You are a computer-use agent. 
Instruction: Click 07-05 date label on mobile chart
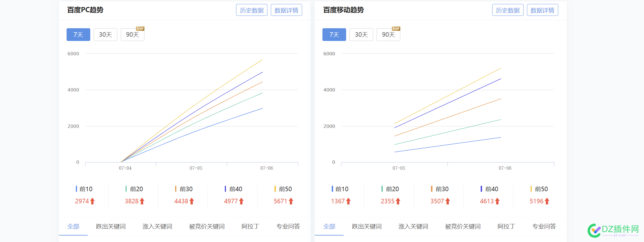(x=399, y=168)
